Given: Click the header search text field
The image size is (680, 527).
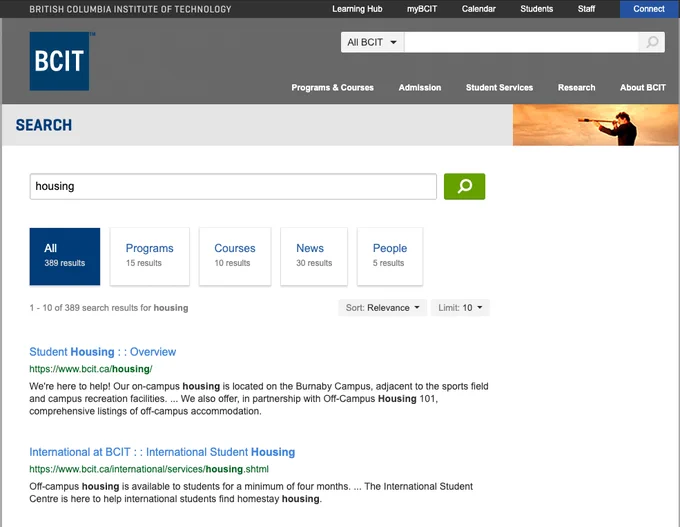Looking at the screenshot, I should 521,42.
